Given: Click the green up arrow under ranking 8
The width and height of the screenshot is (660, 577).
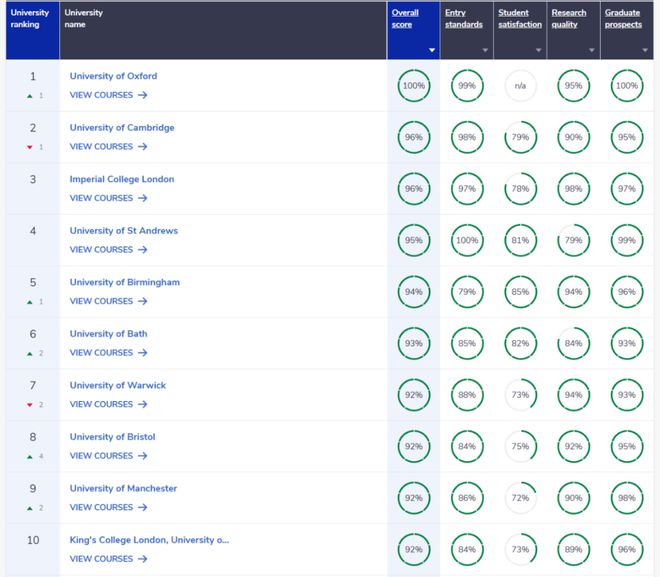Looking at the screenshot, I should click(29, 457).
